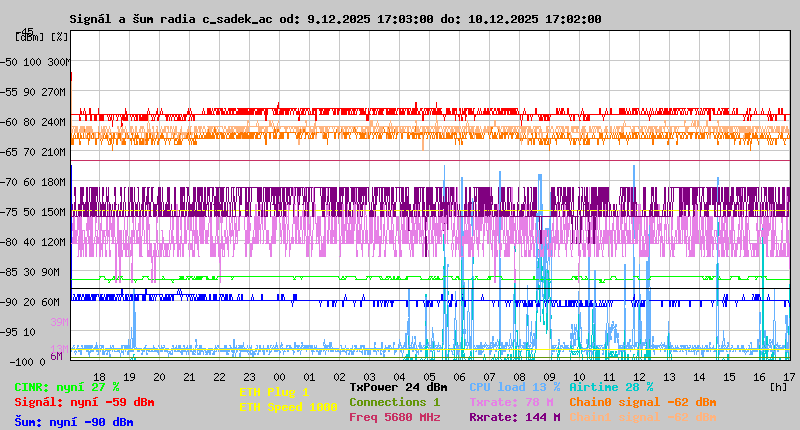Select the red Signál legend entry
800x430 pixels.
(x=84, y=402)
